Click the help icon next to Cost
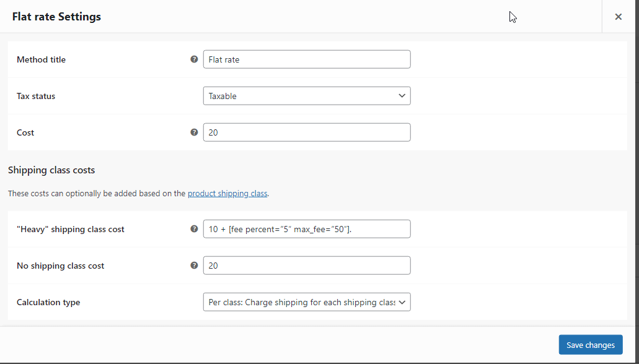 click(x=194, y=132)
